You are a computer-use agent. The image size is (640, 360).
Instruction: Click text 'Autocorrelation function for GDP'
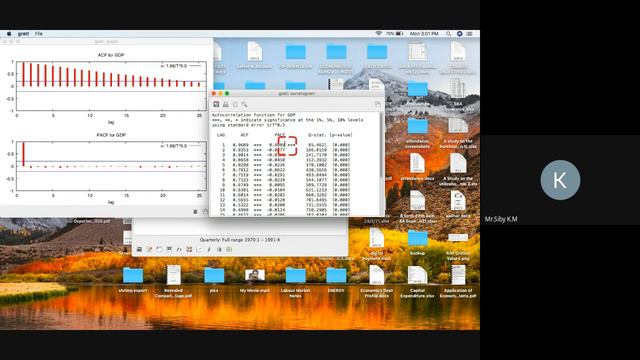click(x=253, y=115)
